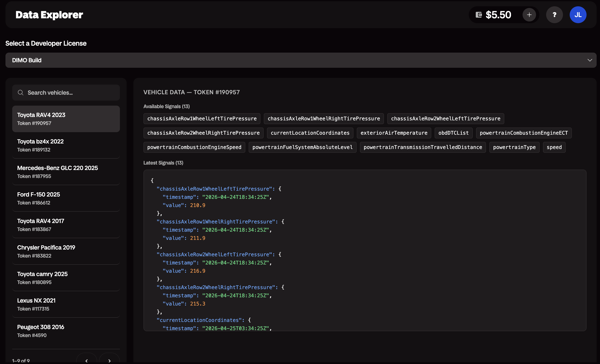Toggle the speed signal chip

[554, 147]
